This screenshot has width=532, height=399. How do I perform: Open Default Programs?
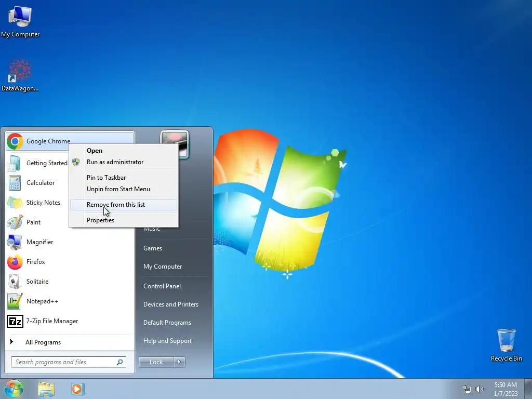(x=167, y=323)
